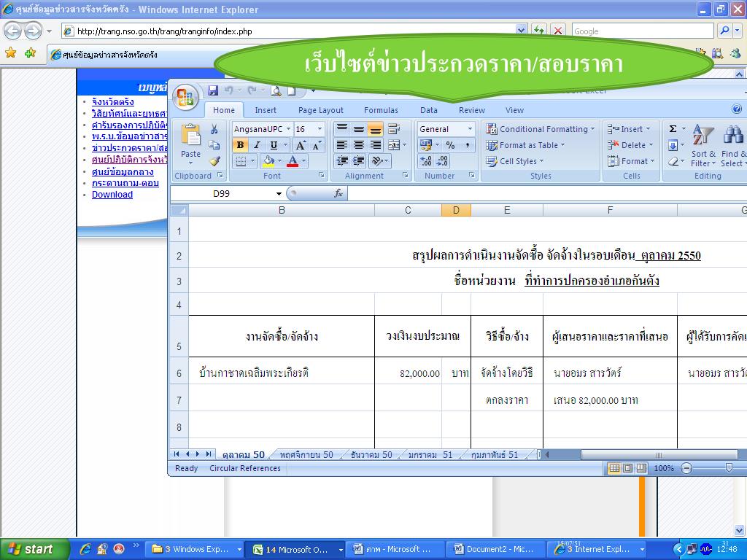Open font size 16 dropdown
This screenshot has height=560, width=747.
[320, 129]
